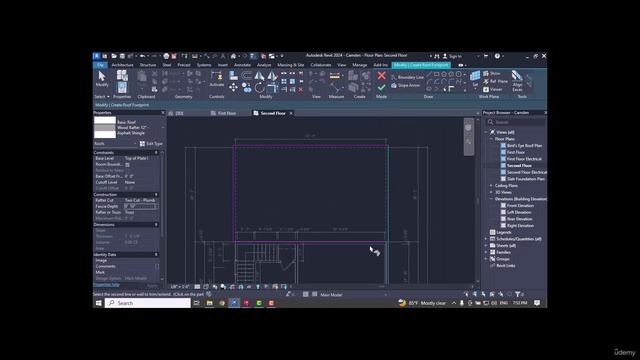Open the Properties help link
This screenshot has width=640, height=360.
[106, 284]
